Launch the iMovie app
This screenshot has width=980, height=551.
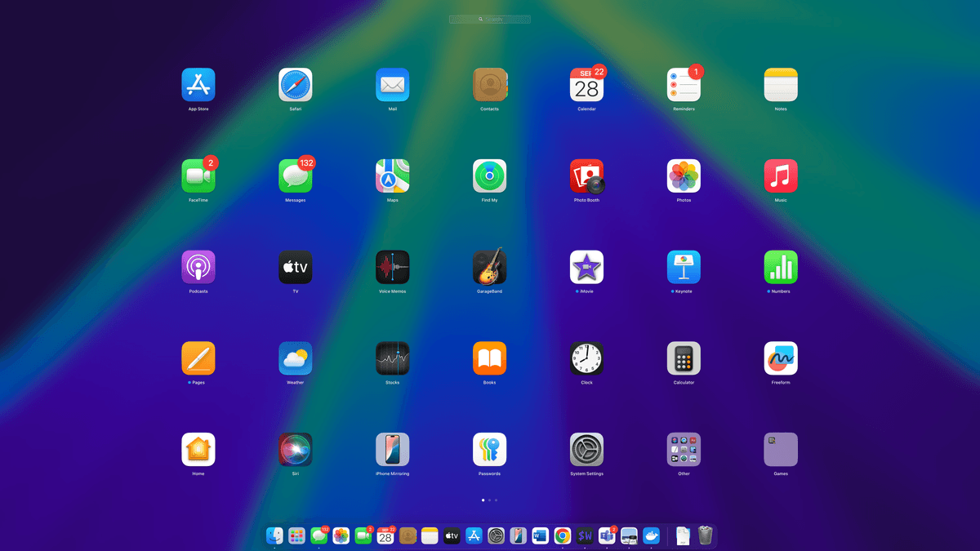pos(586,267)
